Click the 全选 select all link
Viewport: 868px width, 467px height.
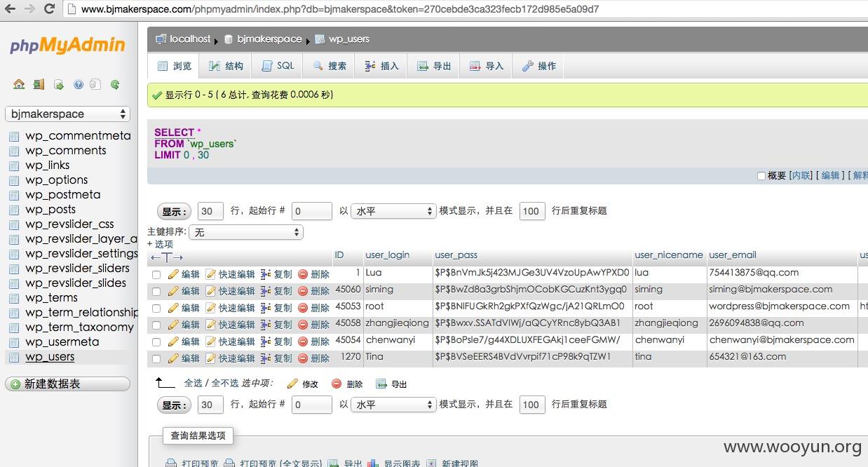tap(194, 384)
